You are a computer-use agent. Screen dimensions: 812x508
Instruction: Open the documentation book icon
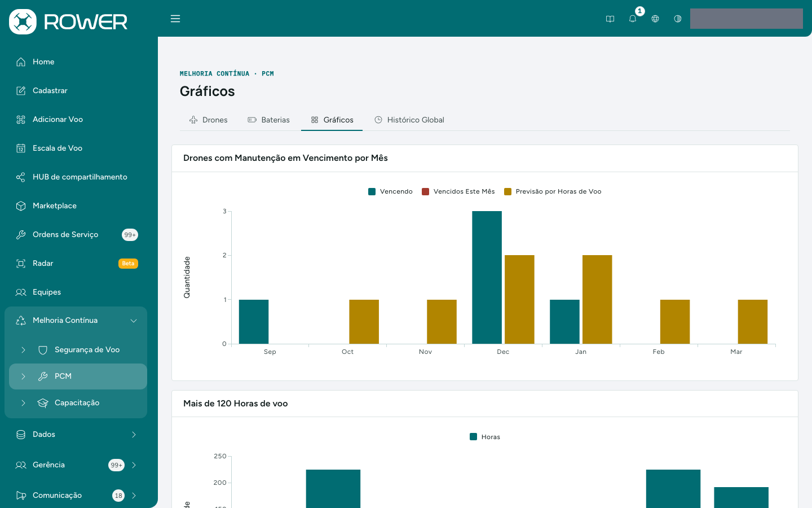pos(610,19)
